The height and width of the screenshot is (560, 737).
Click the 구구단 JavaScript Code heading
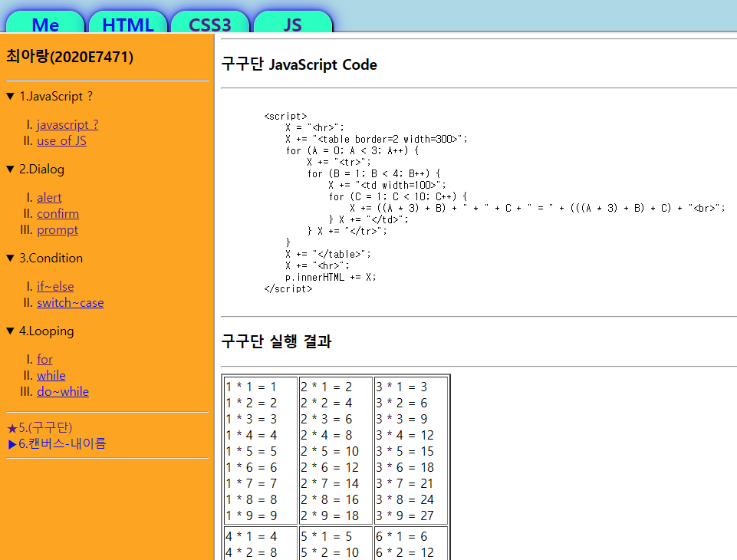pos(299,64)
